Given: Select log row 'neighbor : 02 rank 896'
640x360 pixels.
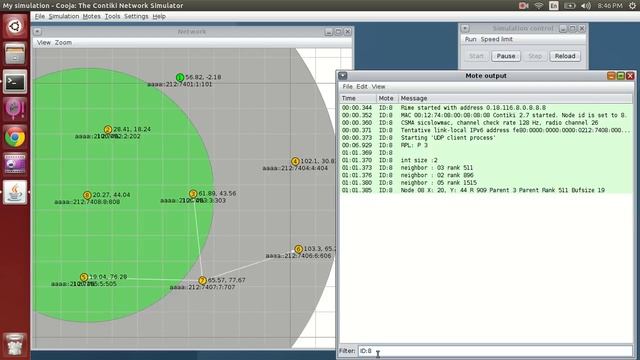Looking at the screenshot, I should coord(486,175).
